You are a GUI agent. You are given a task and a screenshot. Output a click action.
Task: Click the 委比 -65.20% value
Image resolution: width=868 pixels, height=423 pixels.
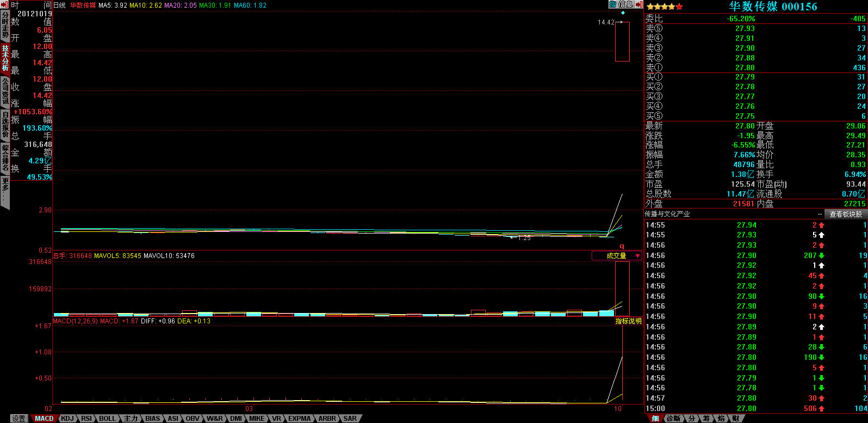point(741,19)
